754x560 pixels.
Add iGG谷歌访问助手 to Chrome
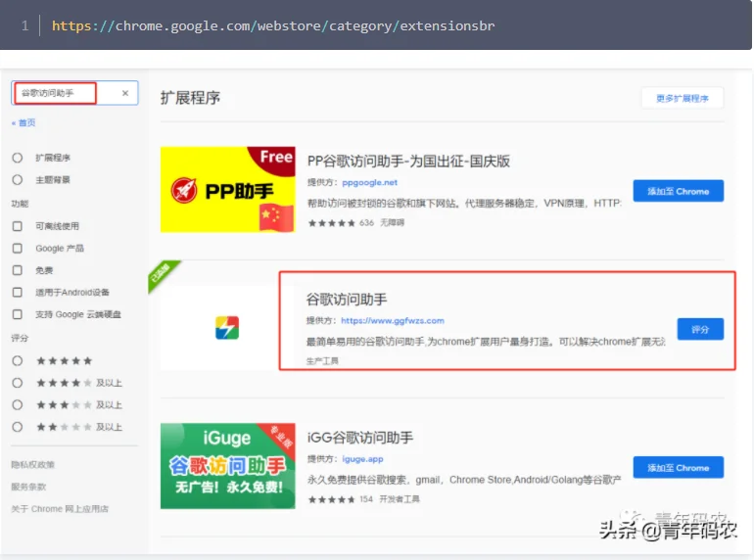(x=678, y=468)
